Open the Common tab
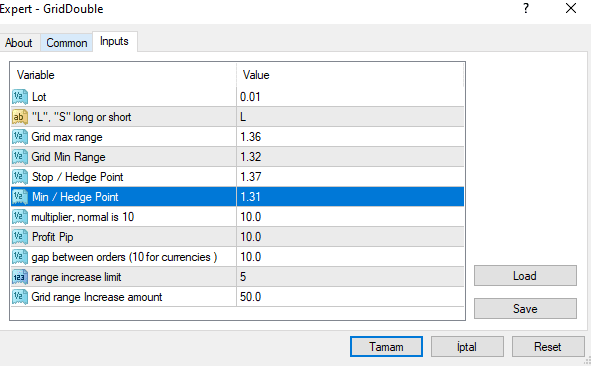 [x=67, y=43]
